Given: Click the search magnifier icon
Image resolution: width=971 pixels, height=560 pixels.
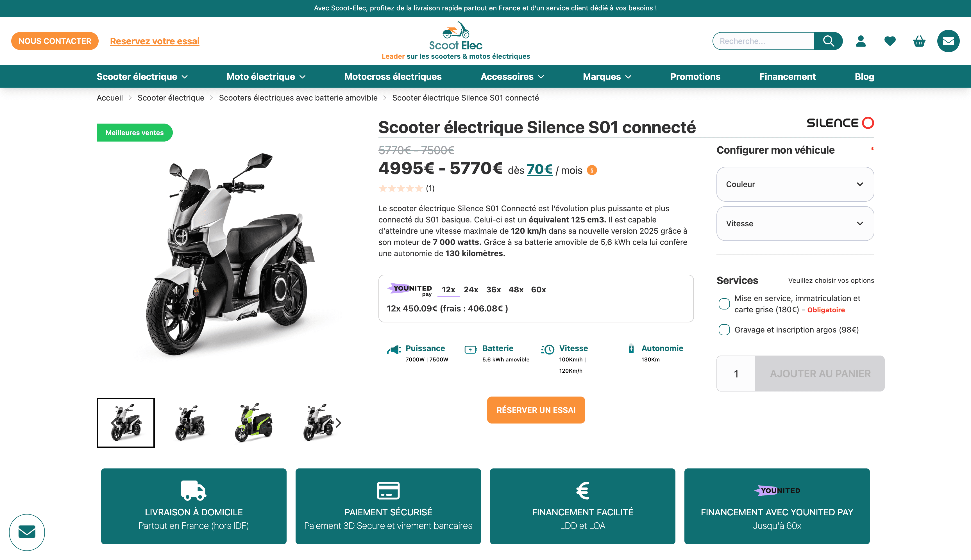Looking at the screenshot, I should [x=828, y=41].
